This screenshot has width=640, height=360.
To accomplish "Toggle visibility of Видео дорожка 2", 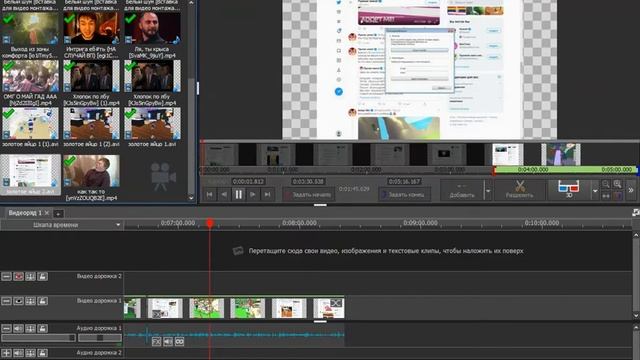I will [x=18, y=277].
